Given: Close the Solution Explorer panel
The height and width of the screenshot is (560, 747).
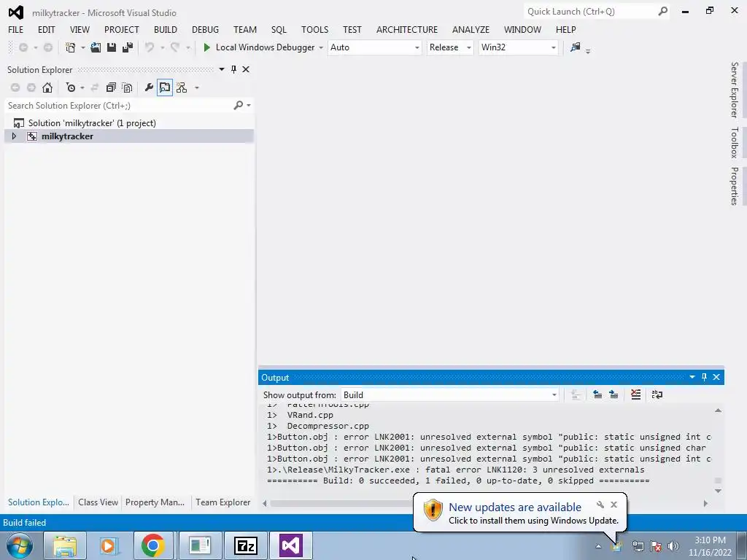Looking at the screenshot, I should (246, 69).
